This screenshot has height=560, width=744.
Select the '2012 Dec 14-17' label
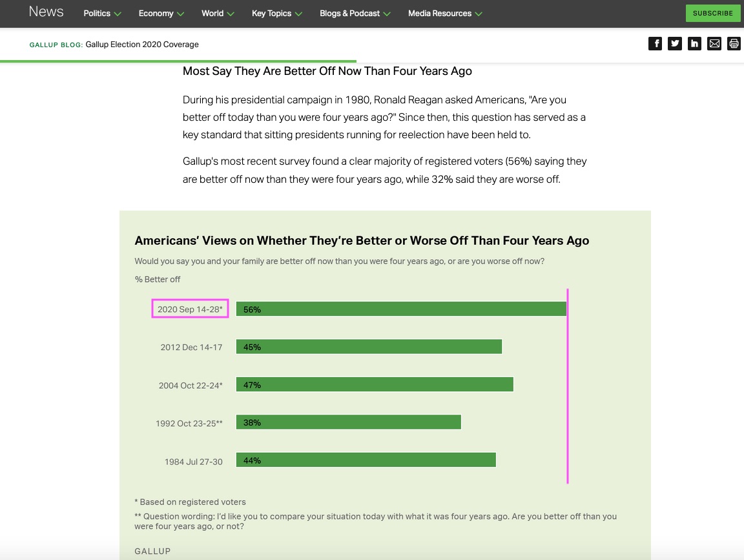[191, 347]
